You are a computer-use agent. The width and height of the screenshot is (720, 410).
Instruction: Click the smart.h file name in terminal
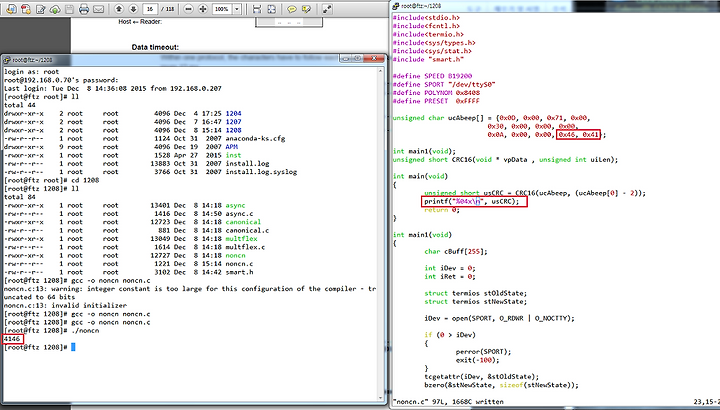coord(239,272)
